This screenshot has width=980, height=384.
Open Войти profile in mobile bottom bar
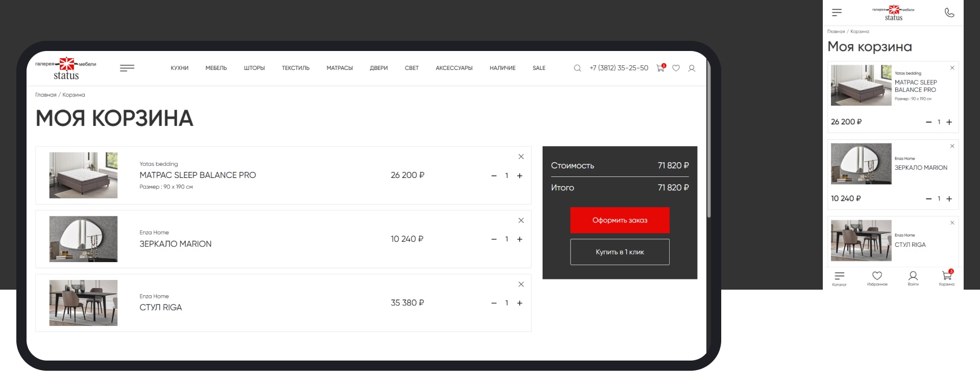[913, 278]
